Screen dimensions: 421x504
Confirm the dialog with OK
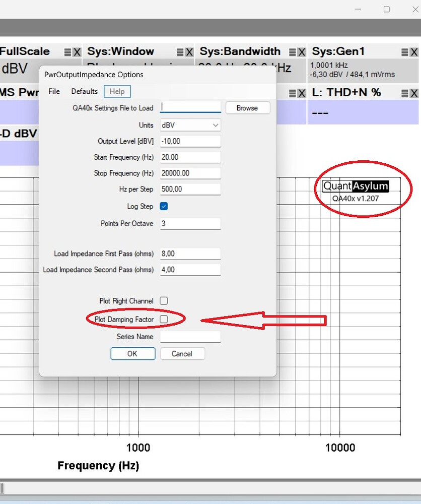click(132, 354)
